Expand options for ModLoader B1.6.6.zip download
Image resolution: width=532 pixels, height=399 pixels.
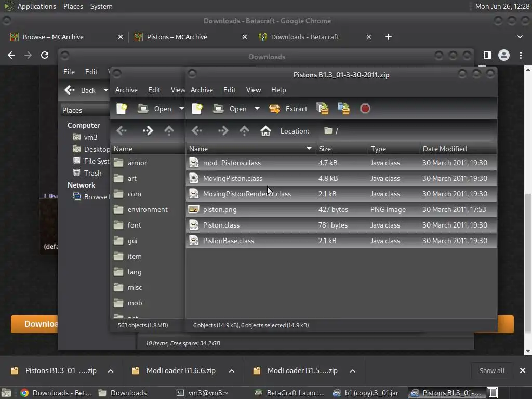coord(232,371)
